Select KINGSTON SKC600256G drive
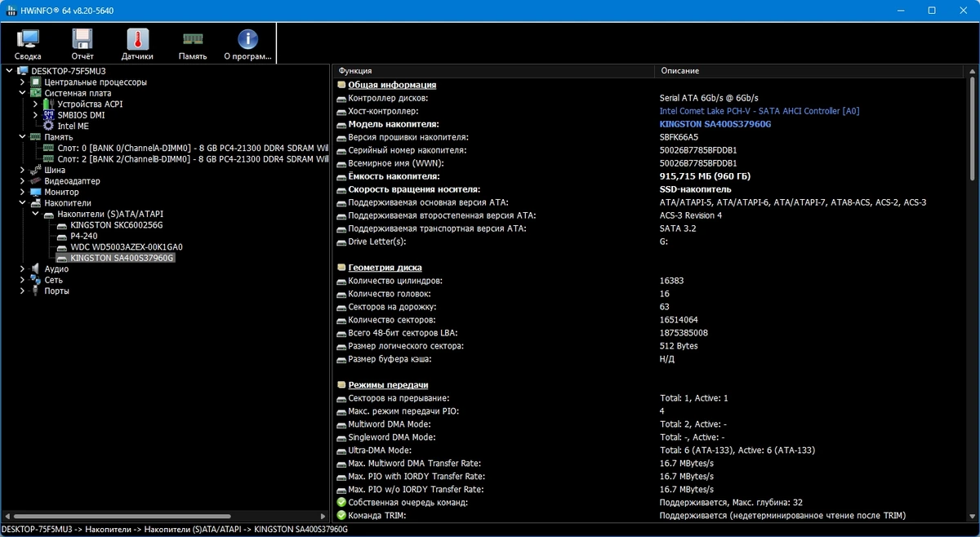This screenshot has width=980, height=537. 117,224
